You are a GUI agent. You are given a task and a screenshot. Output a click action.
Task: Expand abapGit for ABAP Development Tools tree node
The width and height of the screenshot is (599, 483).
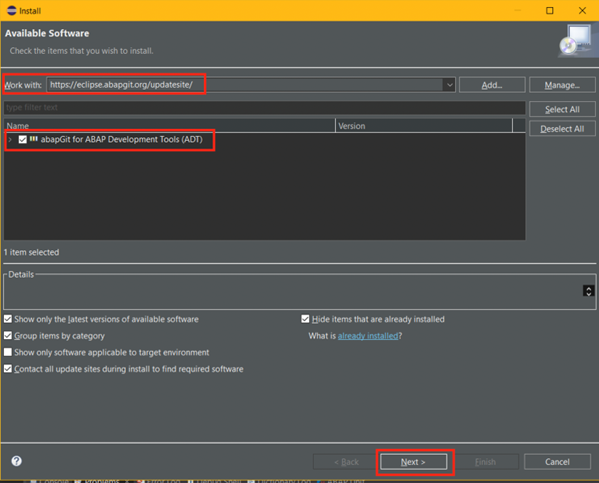coord(10,139)
